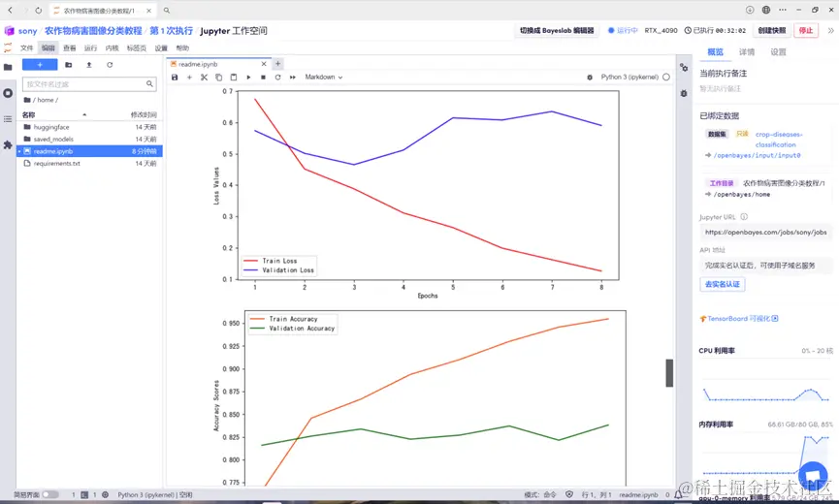Click 切换成 Bayeslab 编辑器 button

[557, 30]
